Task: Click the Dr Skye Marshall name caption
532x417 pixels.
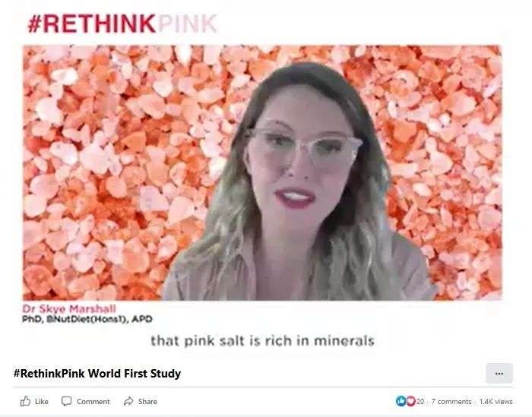Action: click(x=69, y=308)
